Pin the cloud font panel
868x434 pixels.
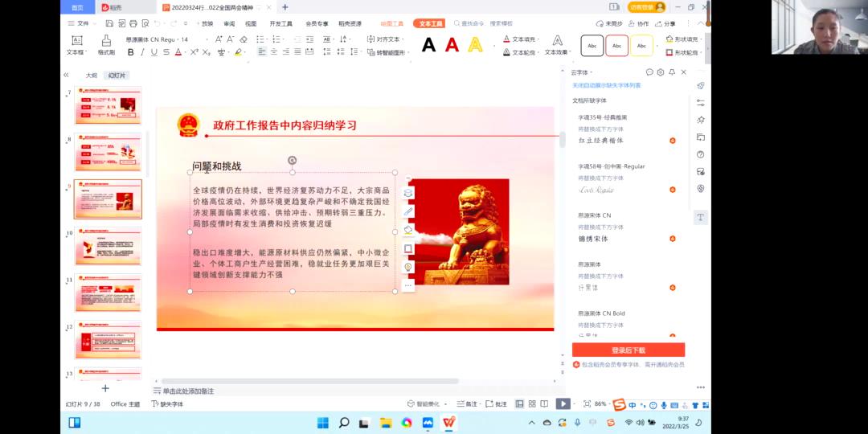click(672, 72)
